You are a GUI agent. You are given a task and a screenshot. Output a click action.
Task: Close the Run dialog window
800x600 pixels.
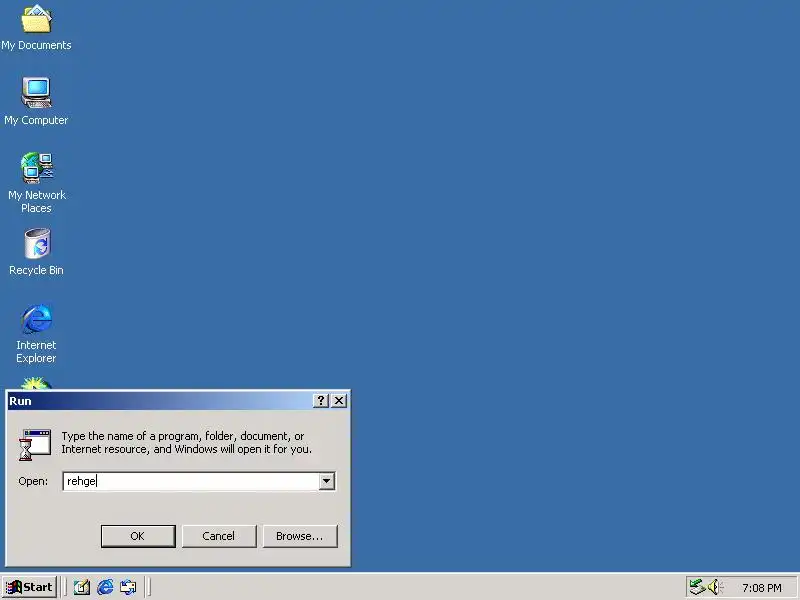[339, 401]
